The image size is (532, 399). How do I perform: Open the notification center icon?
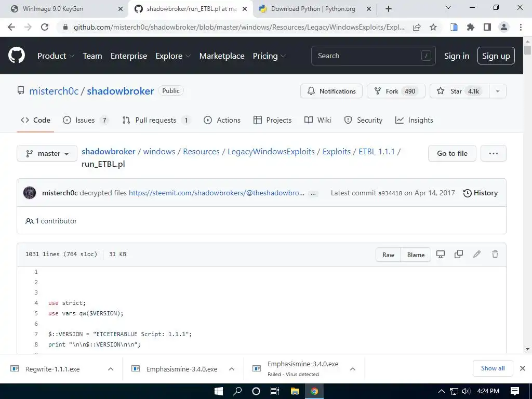pyautogui.click(x=515, y=391)
